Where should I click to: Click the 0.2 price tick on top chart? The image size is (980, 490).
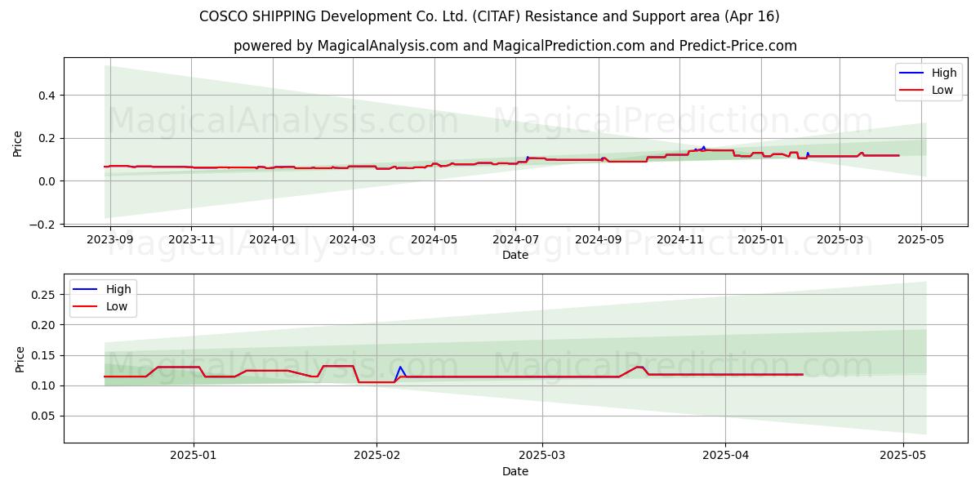tap(47, 138)
